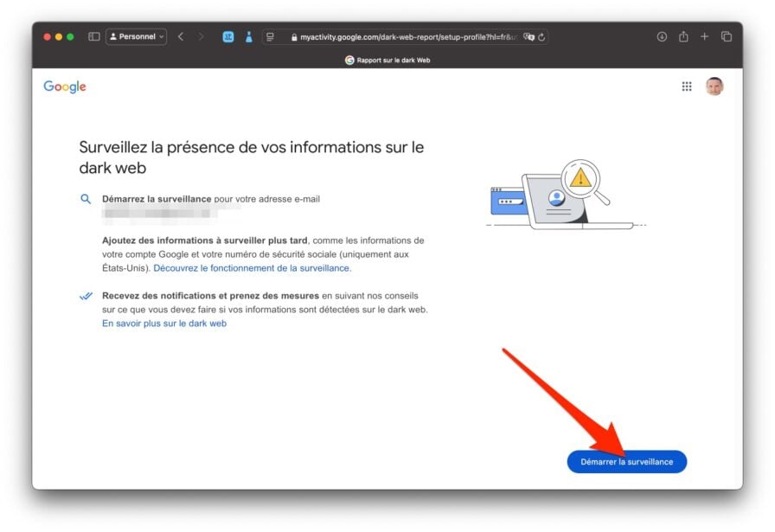775x532 pixels.
Task: Show the tab overview
Action: click(x=727, y=37)
